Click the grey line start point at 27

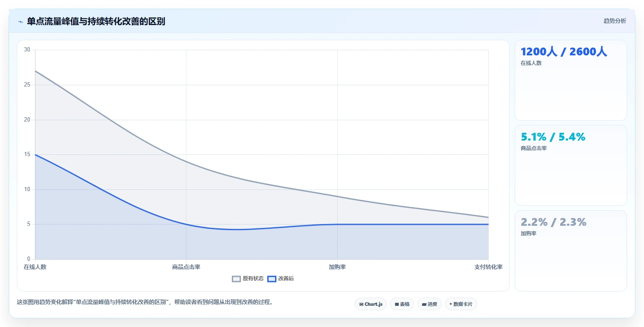pyautogui.click(x=35, y=71)
